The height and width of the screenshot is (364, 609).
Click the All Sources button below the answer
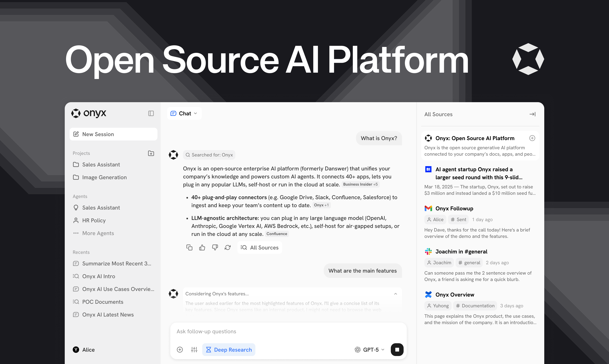[x=260, y=247]
